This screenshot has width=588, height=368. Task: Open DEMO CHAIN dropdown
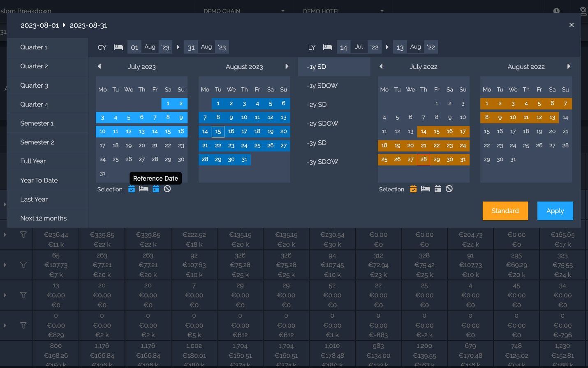[244, 11]
